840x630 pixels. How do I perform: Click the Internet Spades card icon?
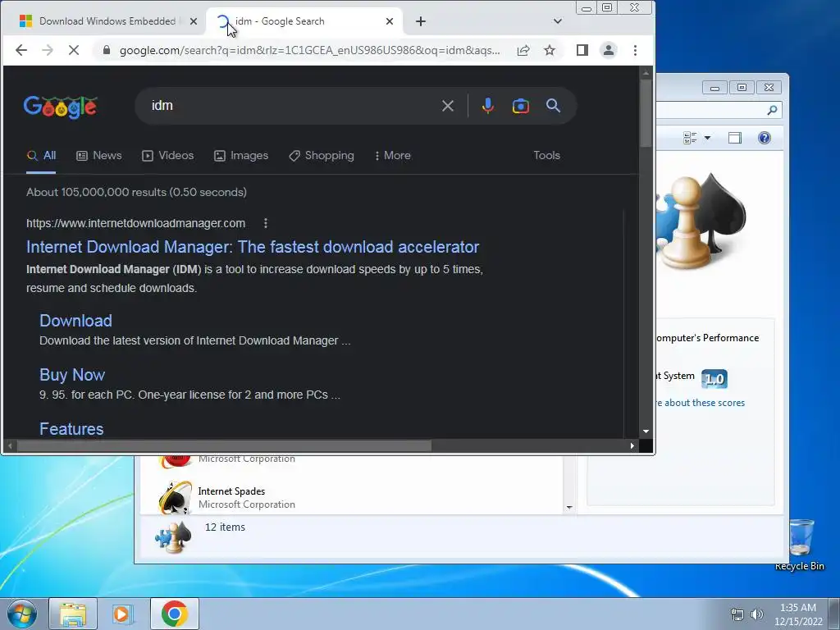point(176,498)
